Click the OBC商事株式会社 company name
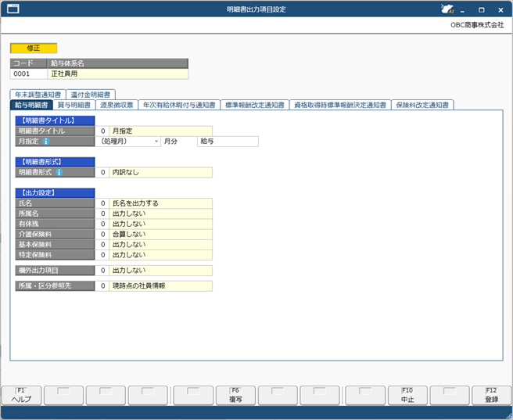Image resolution: width=513 pixels, height=420 pixels. tap(477, 25)
